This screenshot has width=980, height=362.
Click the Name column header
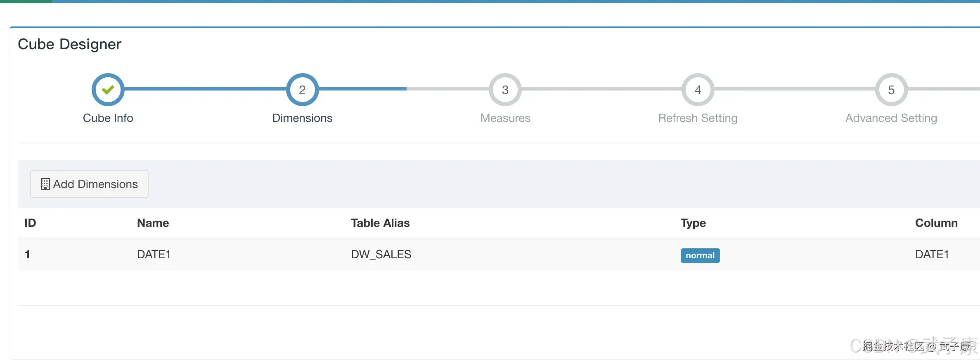tap(153, 223)
